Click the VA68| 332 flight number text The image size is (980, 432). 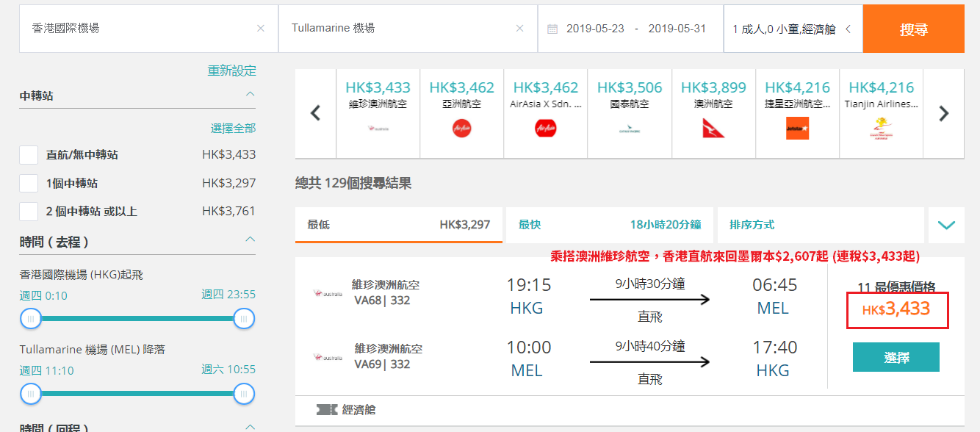(382, 300)
